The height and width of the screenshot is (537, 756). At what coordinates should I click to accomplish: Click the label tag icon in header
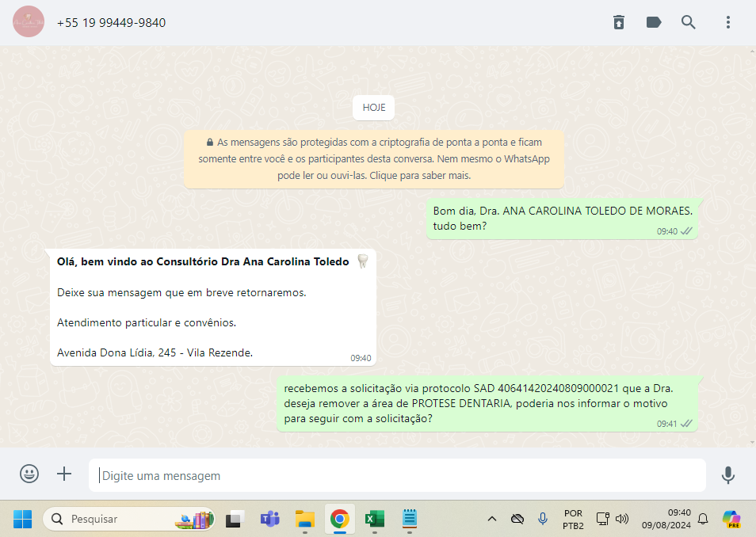(654, 22)
